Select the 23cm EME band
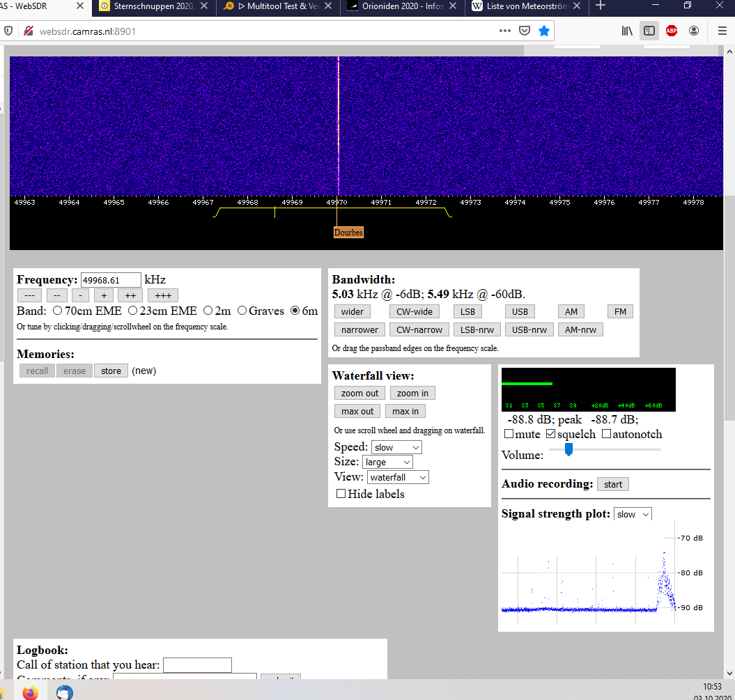Screen dimensions: 735x700 pyautogui.click(x=132, y=310)
